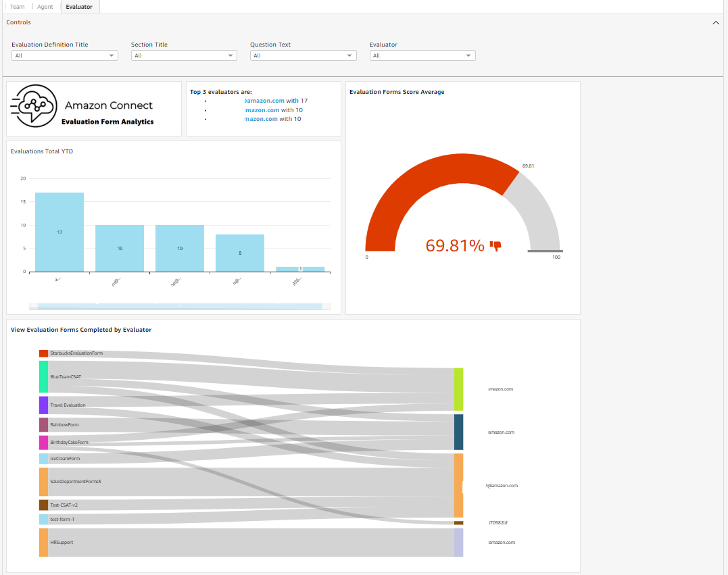Click the second evaluator link with 10 evaluations
The image size is (728, 575).
pos(261,109)
